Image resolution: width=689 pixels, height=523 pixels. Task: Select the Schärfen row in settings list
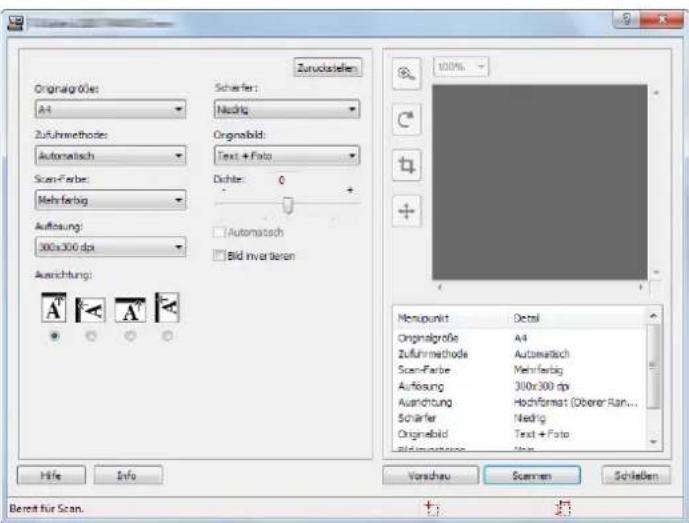pyautogui.click(x=521, y=418)
